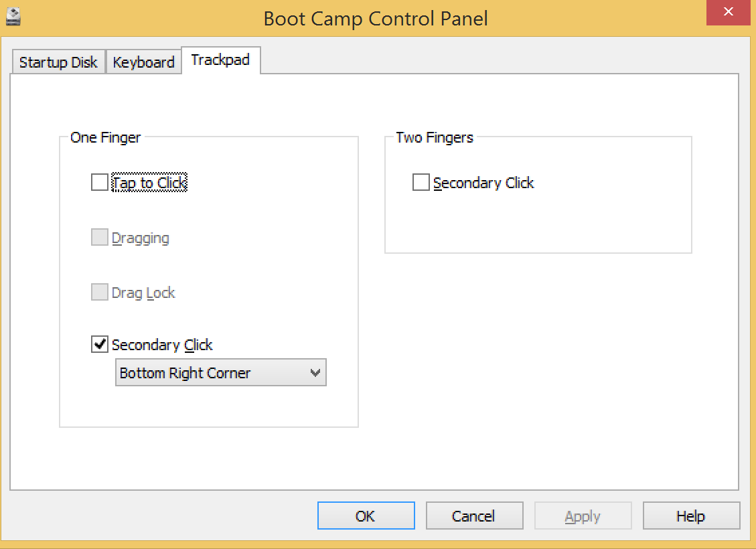Click the OK button

pyautogui.click(x=366, y=516)
